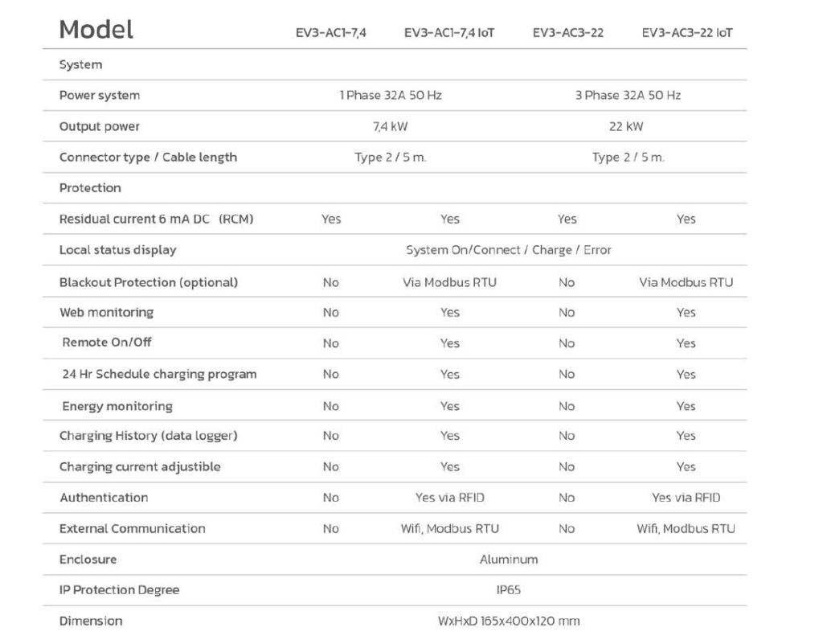Select the 3 Phase 32A 50 Hz cell

628,95
